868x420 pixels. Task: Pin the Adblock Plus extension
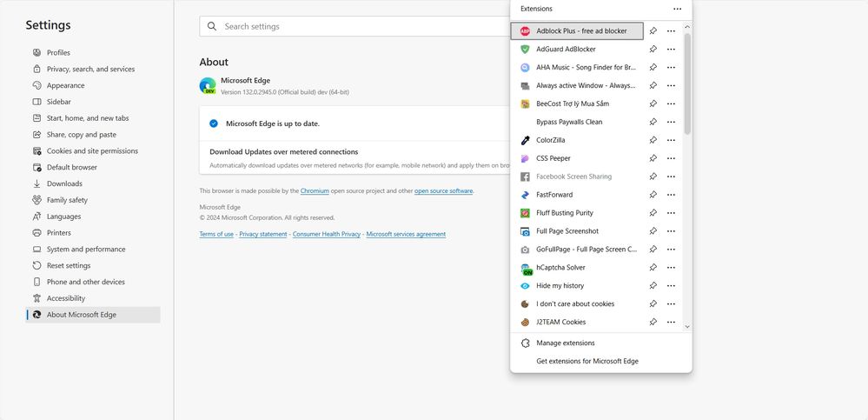(x=653, y=31)
